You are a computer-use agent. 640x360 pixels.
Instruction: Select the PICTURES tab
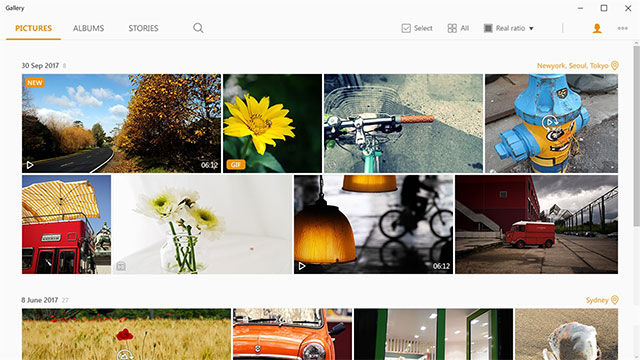tap(33, 28)
